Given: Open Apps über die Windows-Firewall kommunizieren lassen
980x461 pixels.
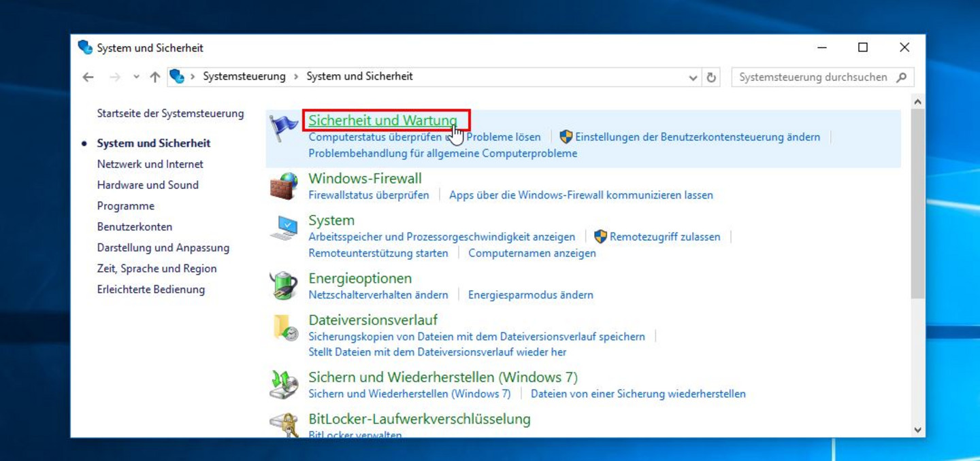Looking at the screenshot, I should point(581,194).
